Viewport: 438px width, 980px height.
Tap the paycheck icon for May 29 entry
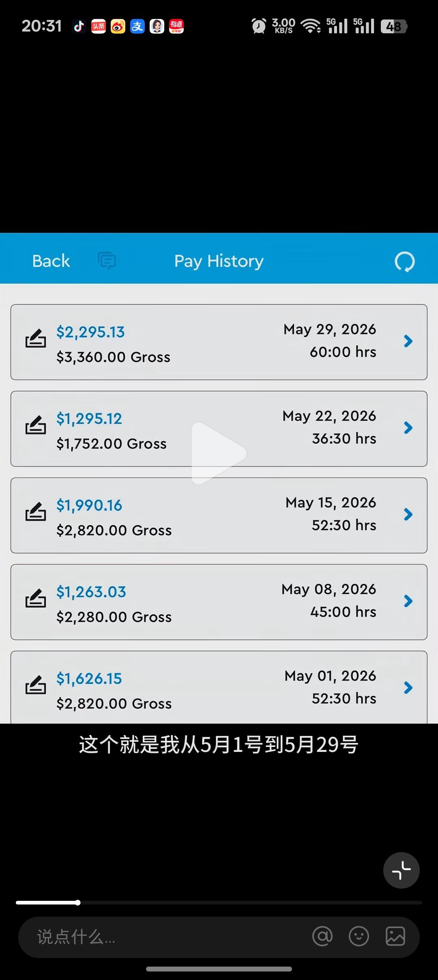tap(36, 338)
